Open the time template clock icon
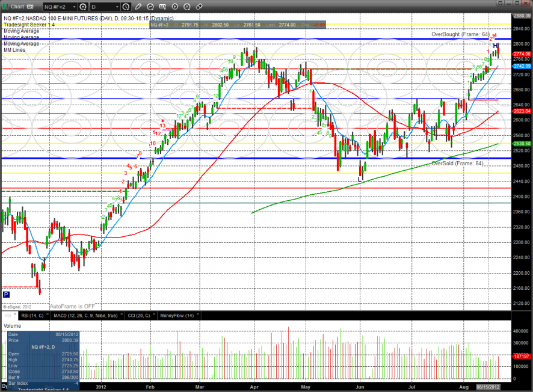Screen dimensions: 533x392 click(126, 7)
